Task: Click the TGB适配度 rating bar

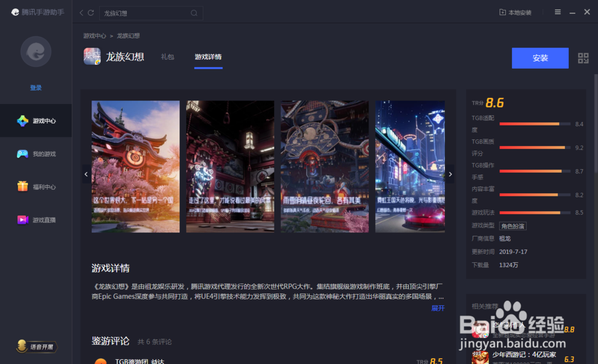Action: [x=535, y=124]
